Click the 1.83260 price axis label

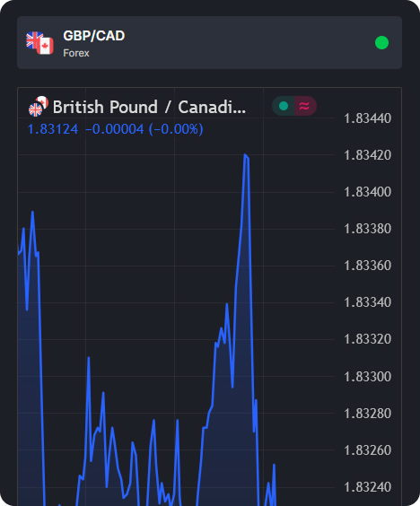(x=367, y=450)
